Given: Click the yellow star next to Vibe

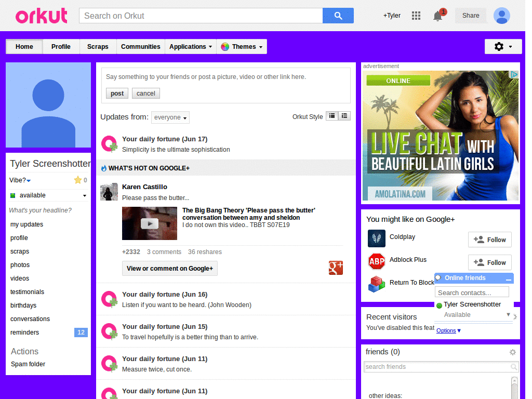Looking at the screenshot, I should point(78,180).
